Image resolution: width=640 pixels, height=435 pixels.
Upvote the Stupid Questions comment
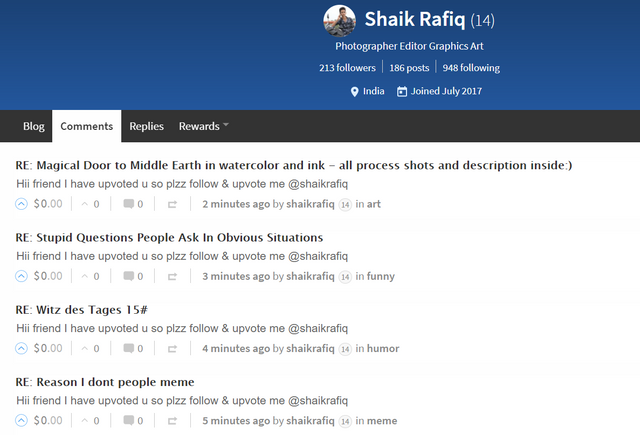click(x=22, y=276)
